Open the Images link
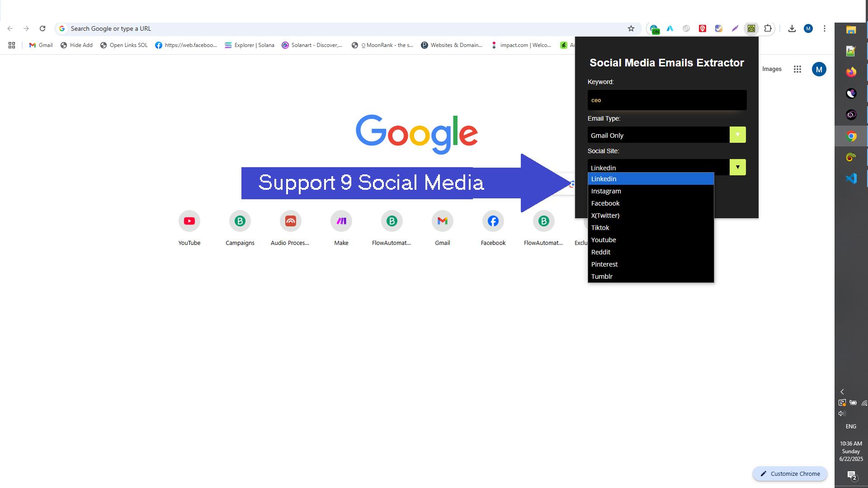 (772, 69)
